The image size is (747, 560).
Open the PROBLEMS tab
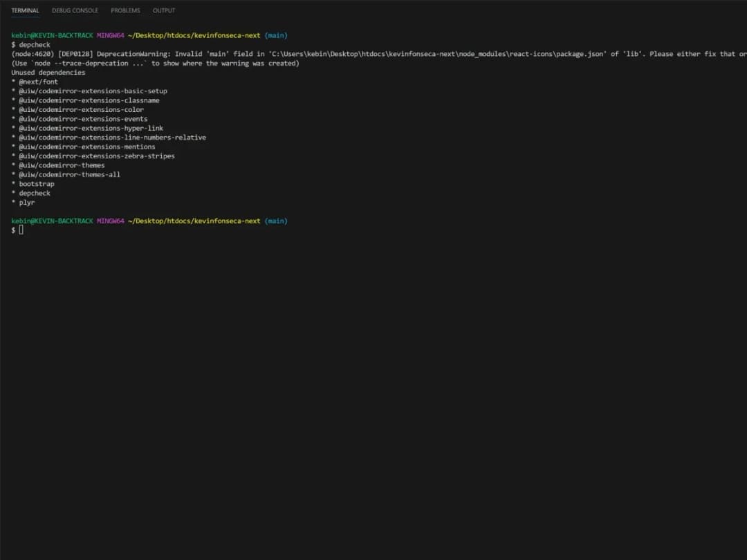(125, 10)
